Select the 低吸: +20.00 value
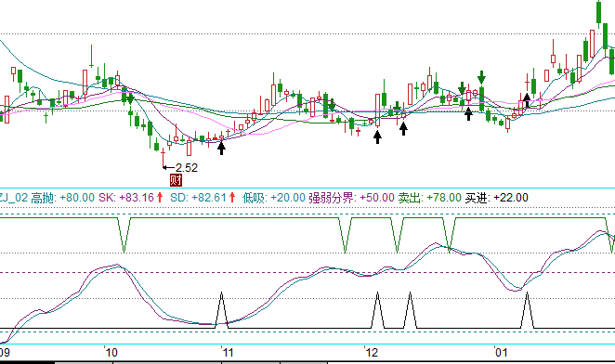Screen dimensions: 615x364 point(274,197)
